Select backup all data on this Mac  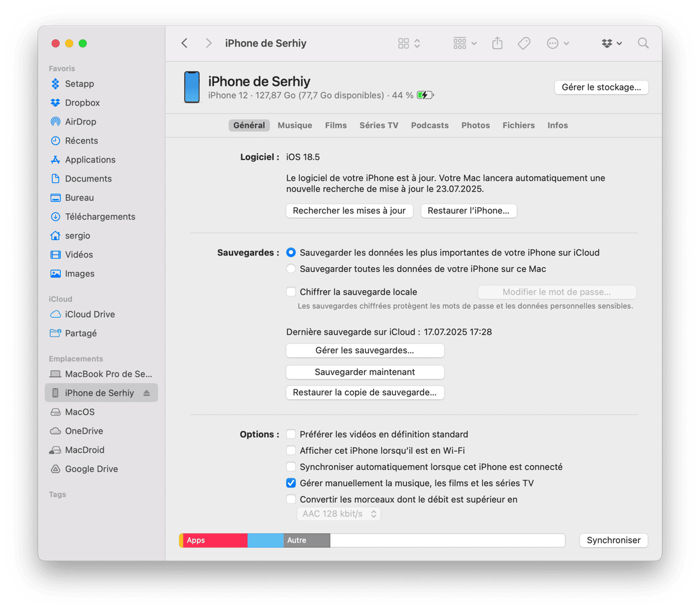tap(291, 269)
